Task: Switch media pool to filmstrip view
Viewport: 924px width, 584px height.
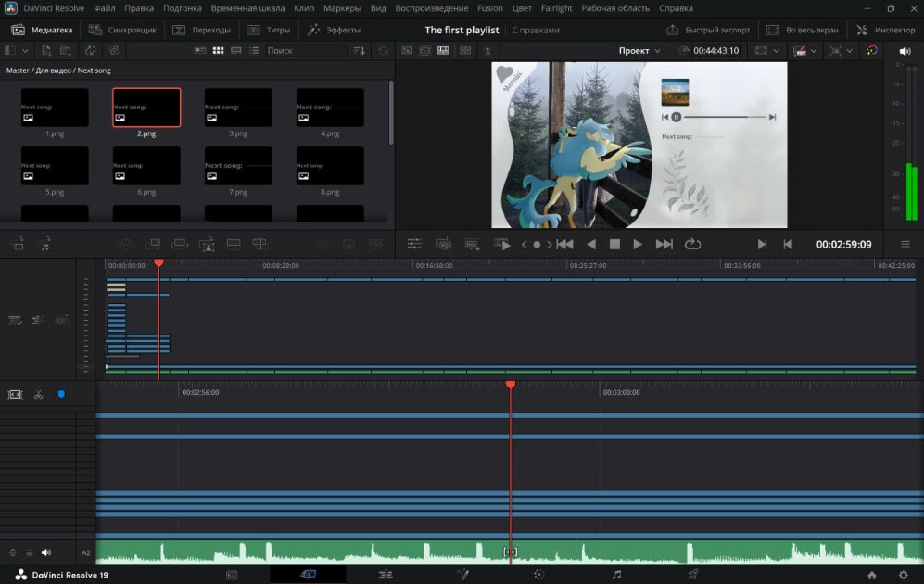Action: [236, 51]
